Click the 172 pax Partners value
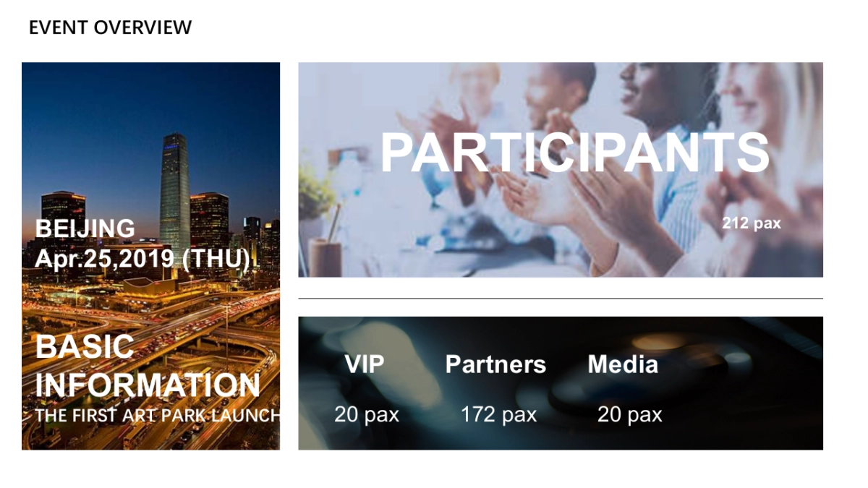The width and height of the screenshot is (868, 488). (498, 414)
